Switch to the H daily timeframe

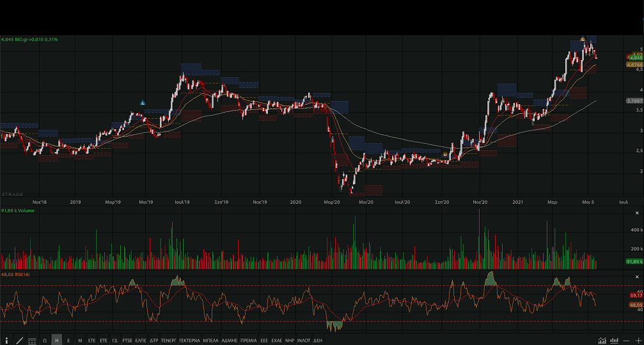click(x=57, y=341)
